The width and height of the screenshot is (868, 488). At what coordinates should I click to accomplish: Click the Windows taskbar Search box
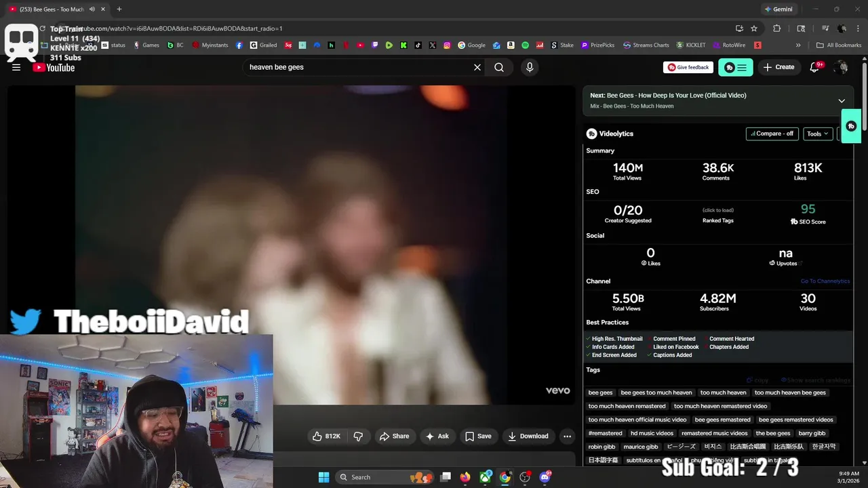click(x=385, y=477)
